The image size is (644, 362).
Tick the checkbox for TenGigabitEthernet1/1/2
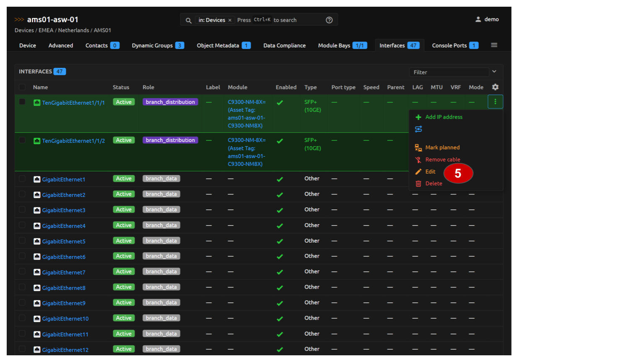click(22, 140)
